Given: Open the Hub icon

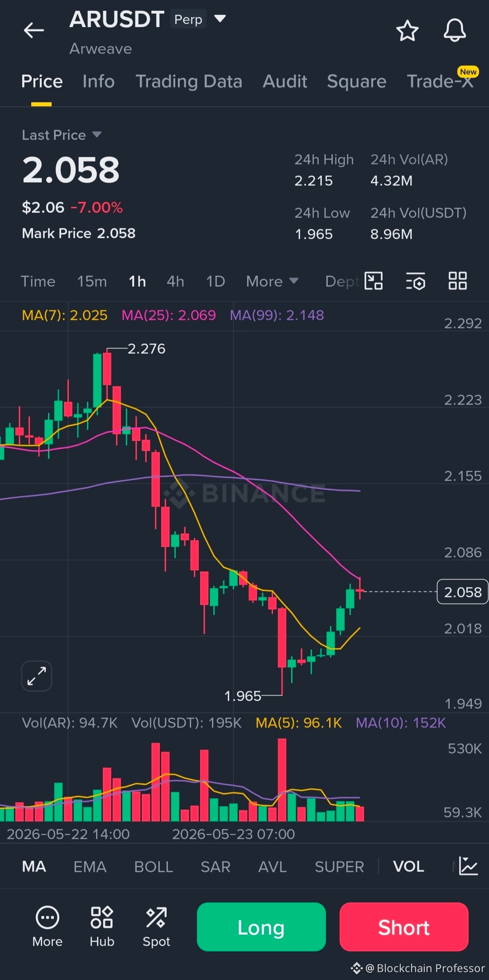Looking at the screenshot, I should click(102, 927).
